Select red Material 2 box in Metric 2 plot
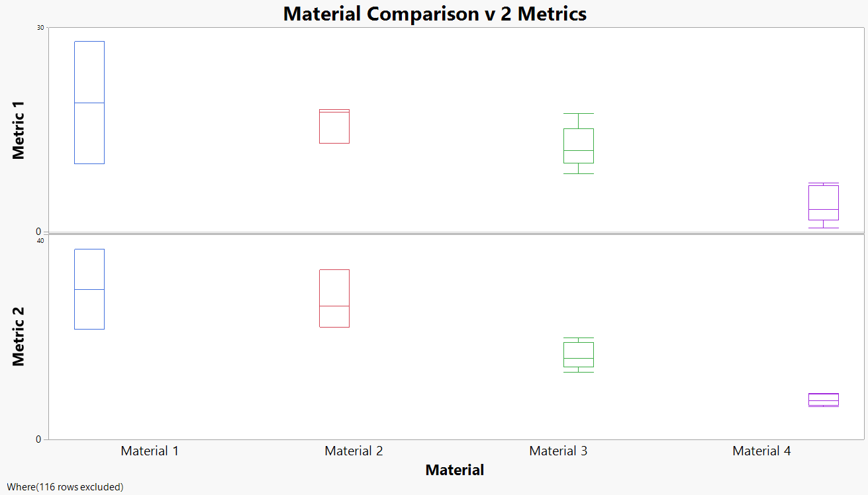 (x=334, y=298)
